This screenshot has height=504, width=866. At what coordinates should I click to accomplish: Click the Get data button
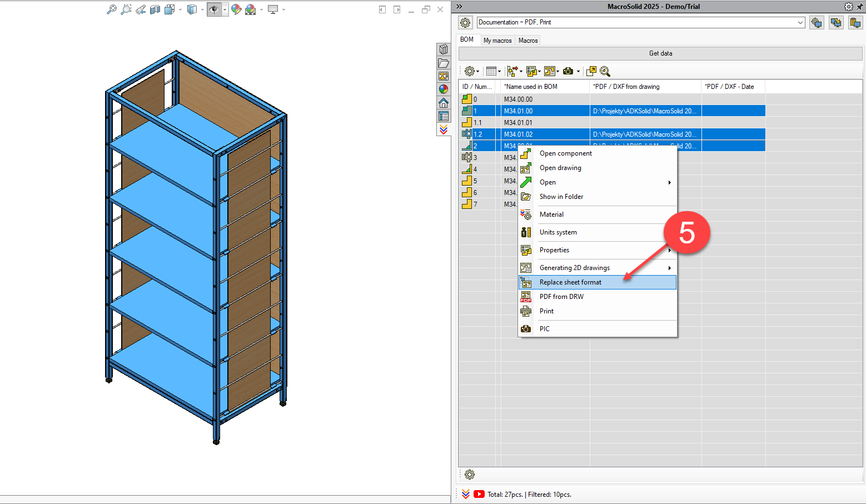click(x=660, y=53)
